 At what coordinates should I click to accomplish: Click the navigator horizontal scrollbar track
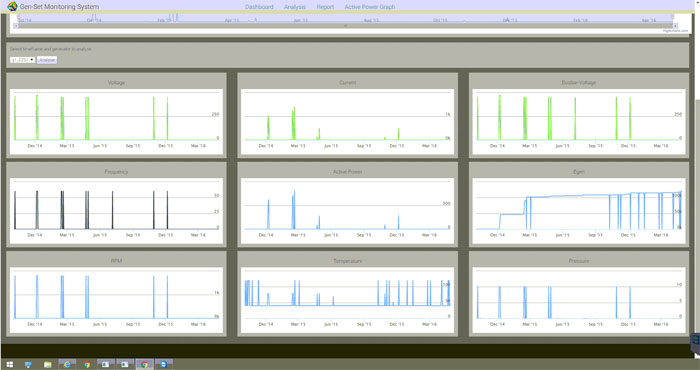click(x=345, y=26)
